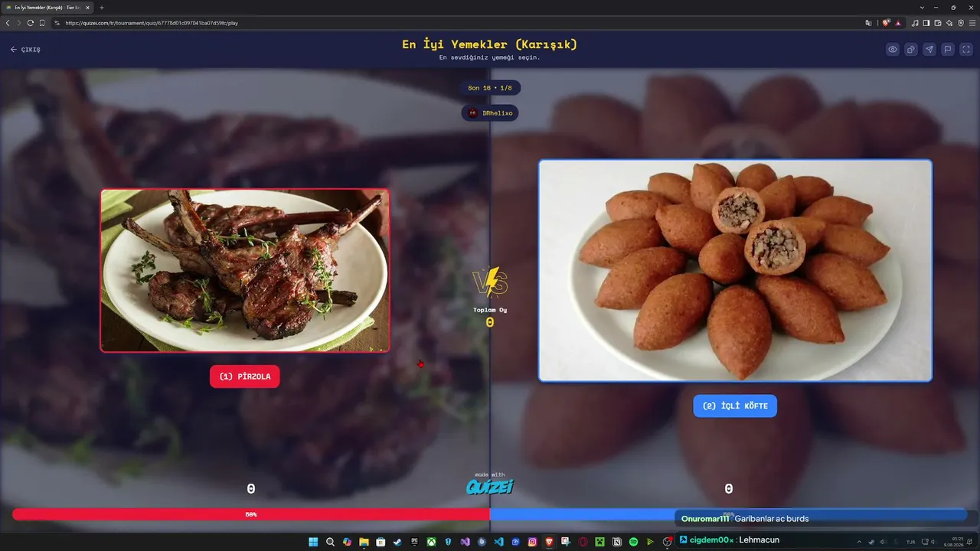980x551 pixels.
Task: Open Xbox app from taskbar
Action: coord(431,542)
